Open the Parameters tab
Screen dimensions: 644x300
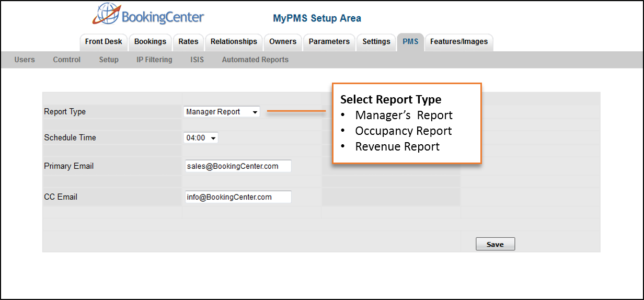coord(329,42)
